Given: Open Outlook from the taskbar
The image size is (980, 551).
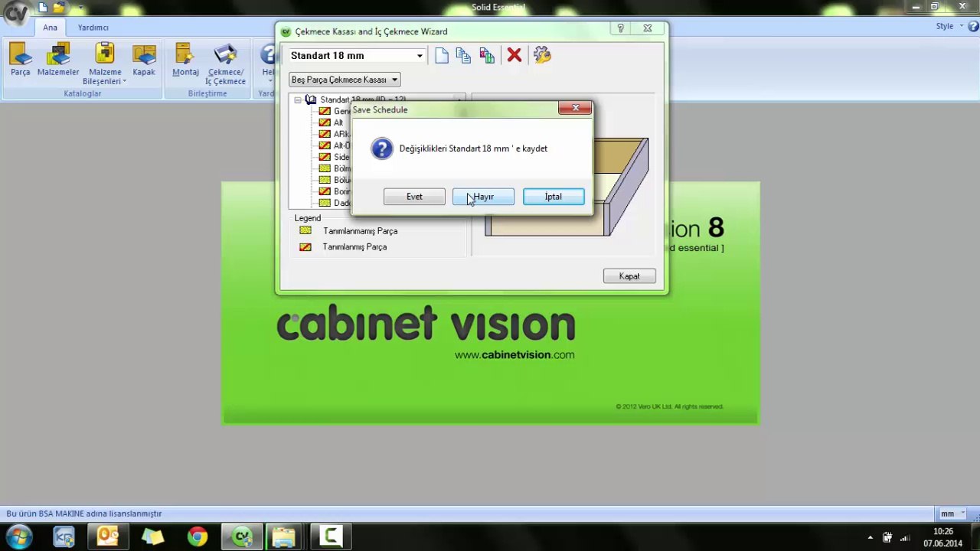Looking at the screenshot, I should click(x=108, y=536).
